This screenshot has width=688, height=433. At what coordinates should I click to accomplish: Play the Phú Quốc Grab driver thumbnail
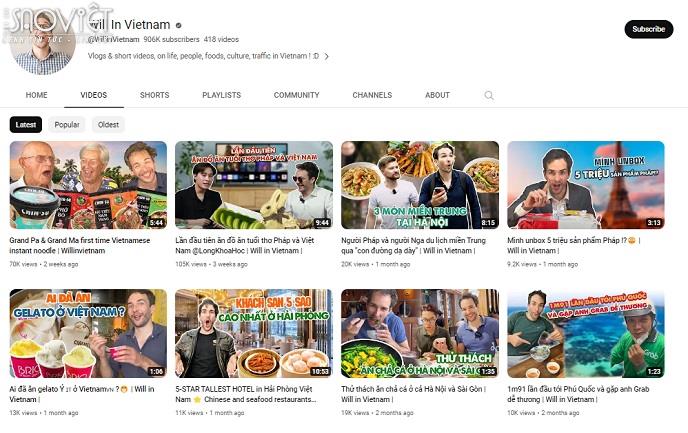[586, 333]
